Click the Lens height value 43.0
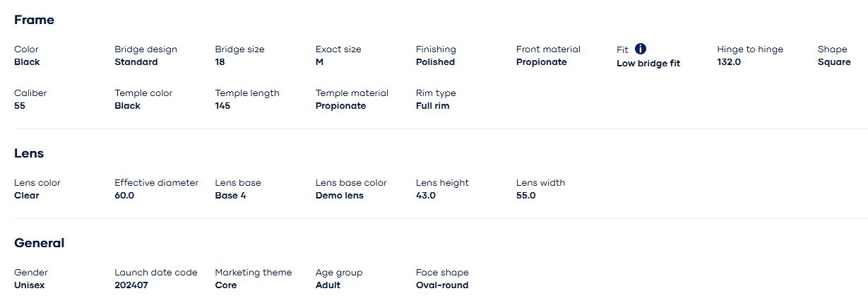868x303 pixels. [426, 196]
